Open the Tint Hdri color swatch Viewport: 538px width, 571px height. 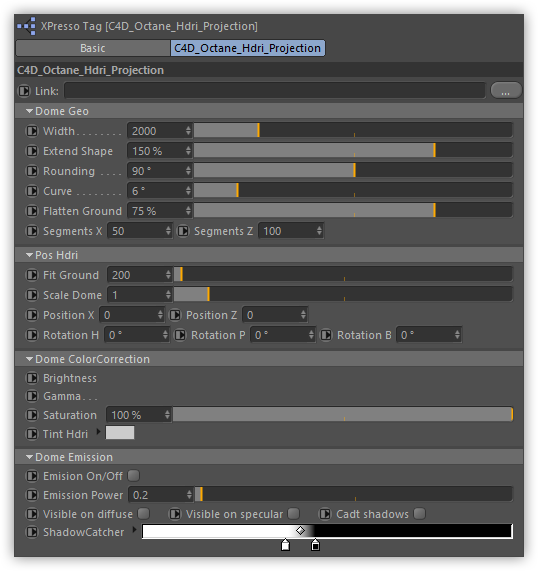point(120,433)
